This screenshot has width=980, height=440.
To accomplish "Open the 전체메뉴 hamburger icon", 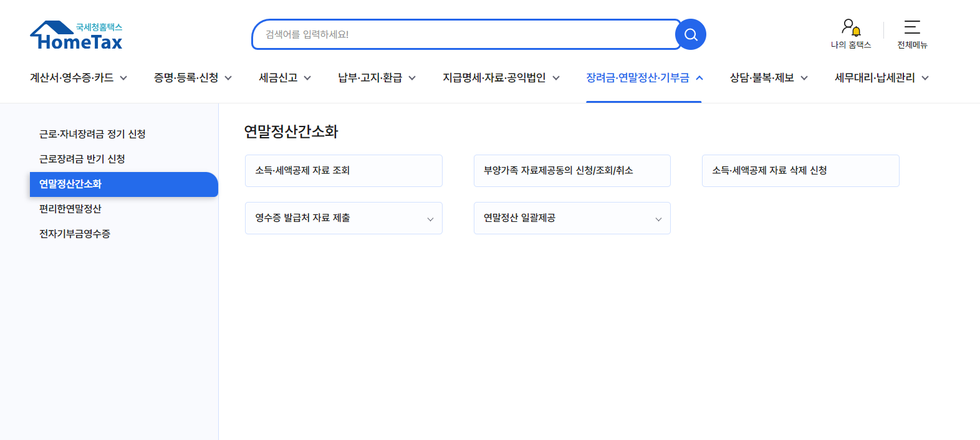I will (912, 34).
